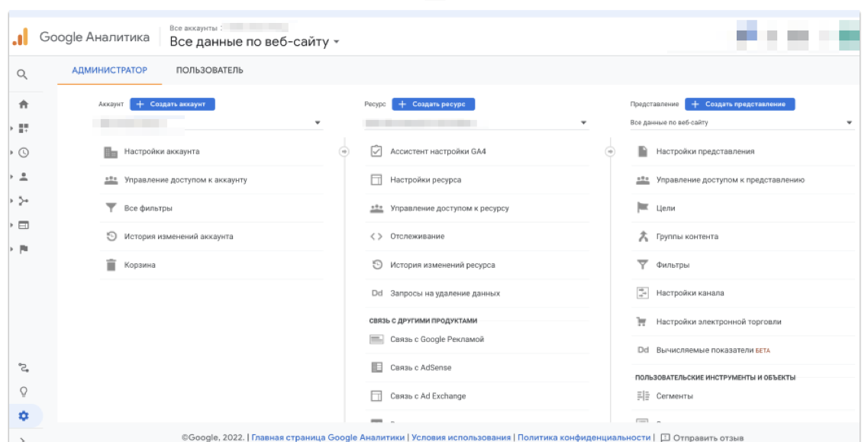The image size is (868, 442).
Task: Expand the resource selection dropdown arrow
Action: pyautogui.click(x=583, y=123)
